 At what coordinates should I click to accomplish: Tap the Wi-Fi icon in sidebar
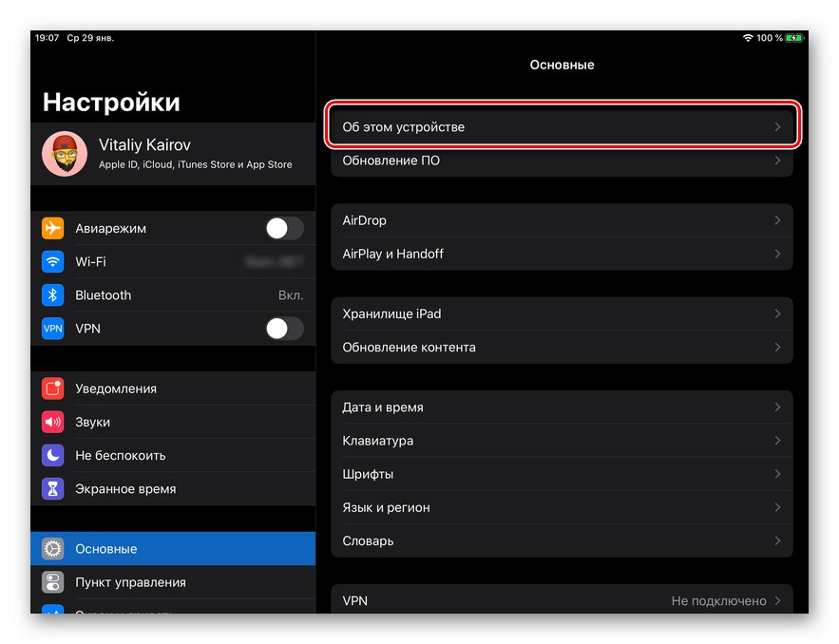click(53, 262)
